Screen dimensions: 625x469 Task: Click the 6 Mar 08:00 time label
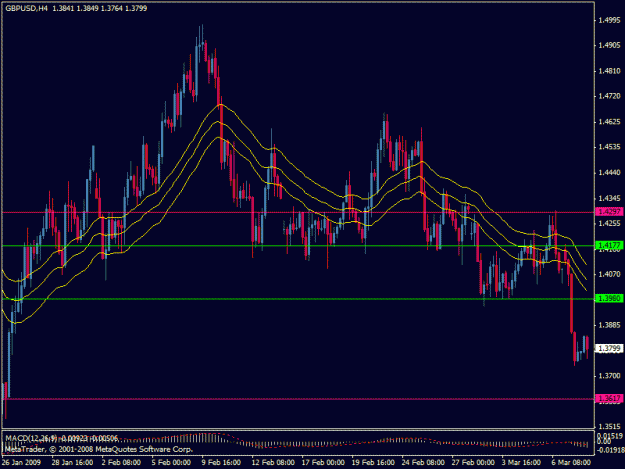click(571, 463)
